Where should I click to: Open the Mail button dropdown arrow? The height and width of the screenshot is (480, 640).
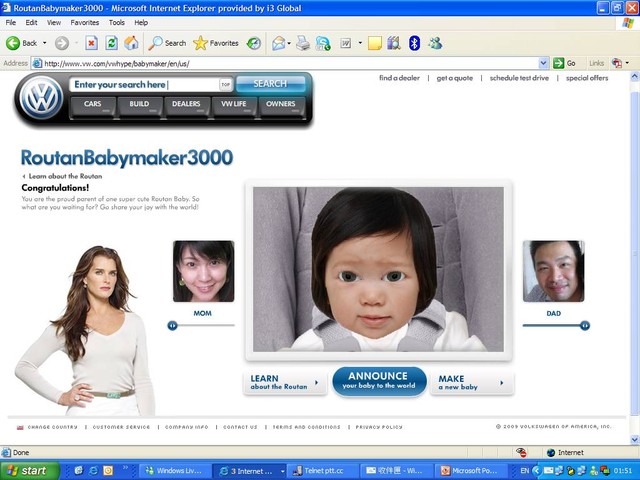pyautogui.click(x=289, y=43)
